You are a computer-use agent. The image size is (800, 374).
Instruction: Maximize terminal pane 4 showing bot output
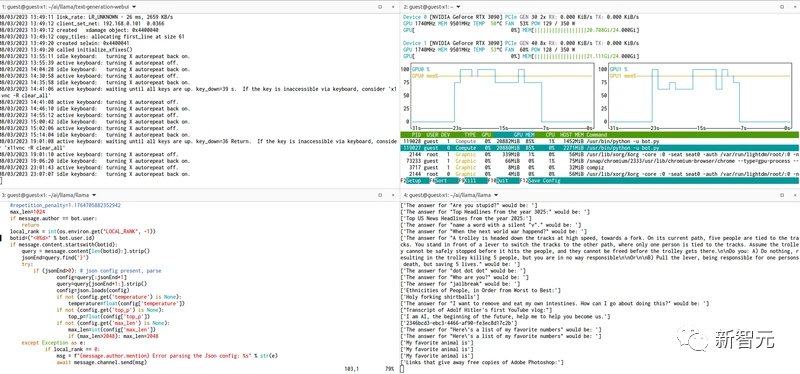[x=781, y=195]
